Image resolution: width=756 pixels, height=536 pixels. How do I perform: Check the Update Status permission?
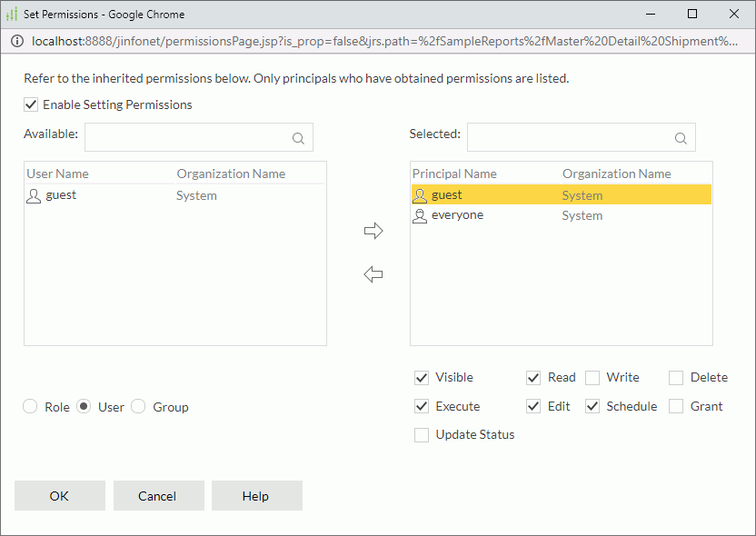tap(421, 434)
